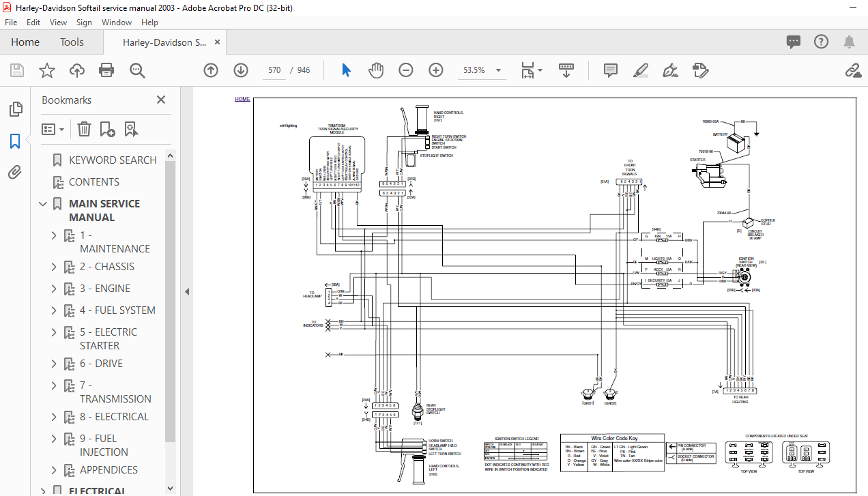Collapse the navigation pane with the arrow handle
Image resolution: width=868 pixels, height=496 pixels.
click(x=187, y=291)
